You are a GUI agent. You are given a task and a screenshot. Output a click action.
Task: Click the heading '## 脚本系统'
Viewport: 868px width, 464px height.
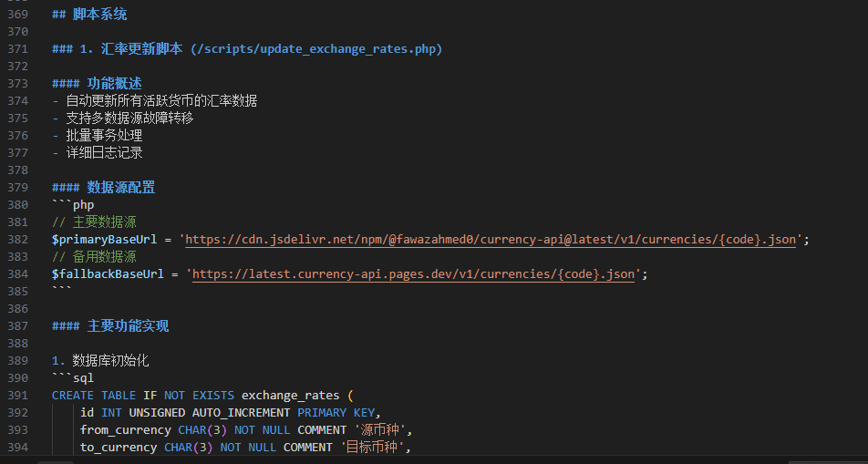click(89, 15)
